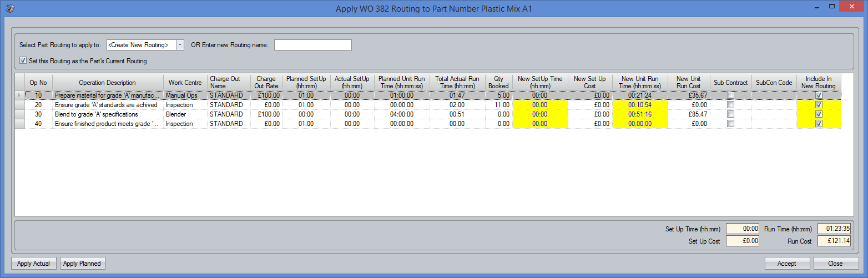Select yellow New SetUp Time cell for Op 20
Image resolution: width=868 pixels, height=278 pixels.
click(x=540, y=105)
